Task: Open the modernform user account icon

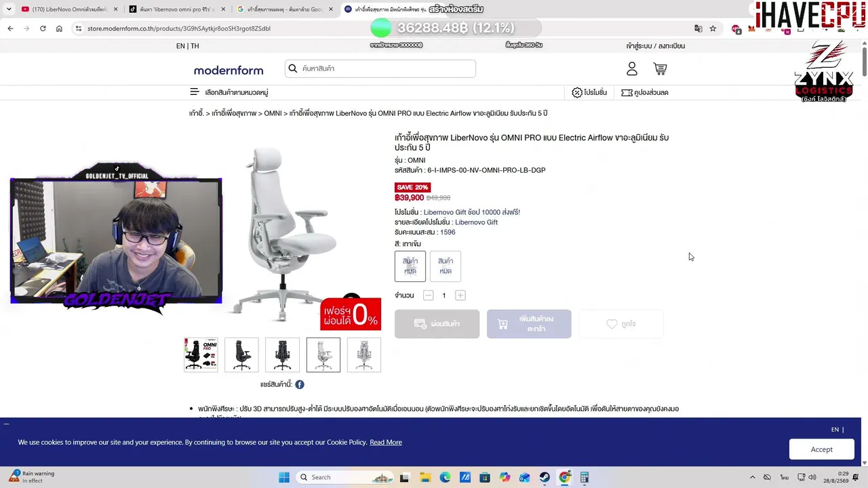Action: click(x=632, y=68)
